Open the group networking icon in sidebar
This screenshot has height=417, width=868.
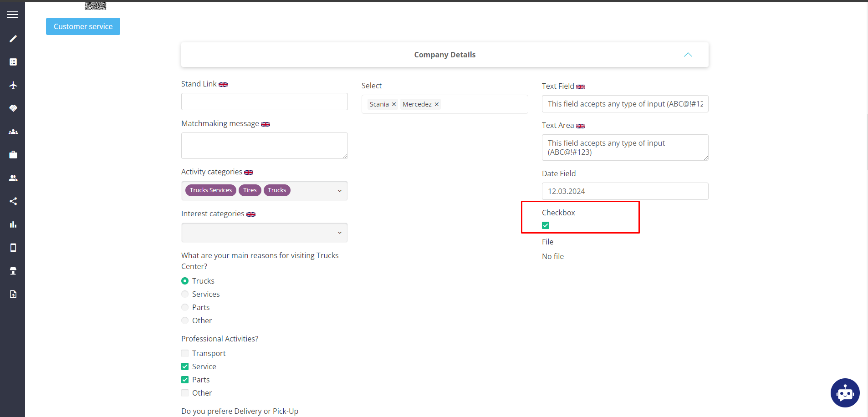13,132
